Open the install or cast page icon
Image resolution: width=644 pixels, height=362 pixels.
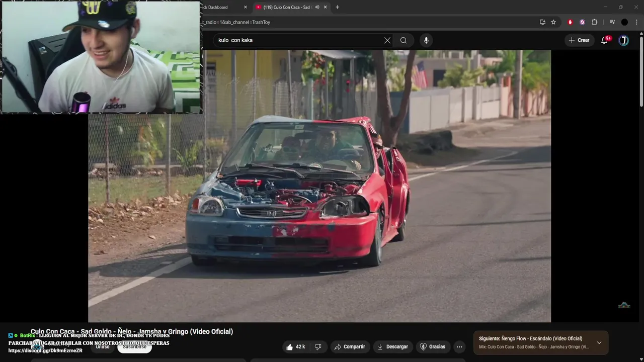coord(542,22)
